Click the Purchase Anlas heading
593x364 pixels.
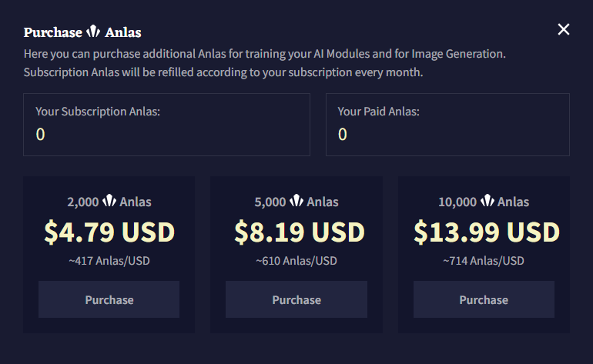point(82,32)
